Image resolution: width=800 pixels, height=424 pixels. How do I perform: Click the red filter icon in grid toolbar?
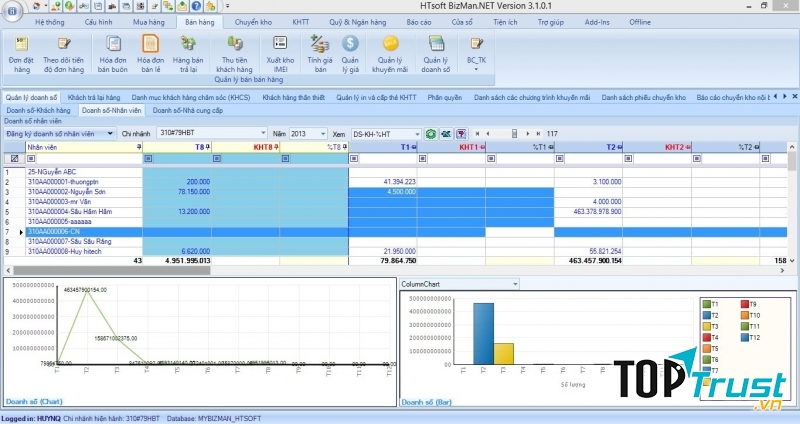461,134
